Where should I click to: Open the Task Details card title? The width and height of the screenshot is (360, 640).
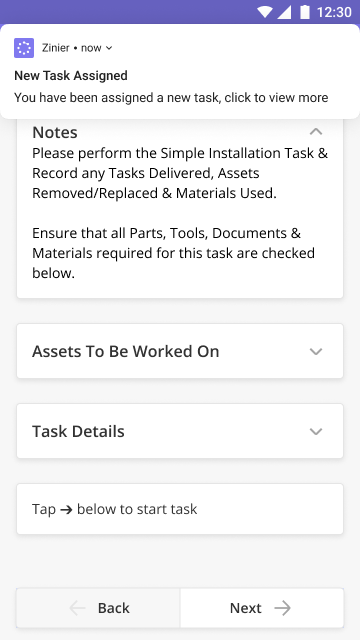(78, 431)
